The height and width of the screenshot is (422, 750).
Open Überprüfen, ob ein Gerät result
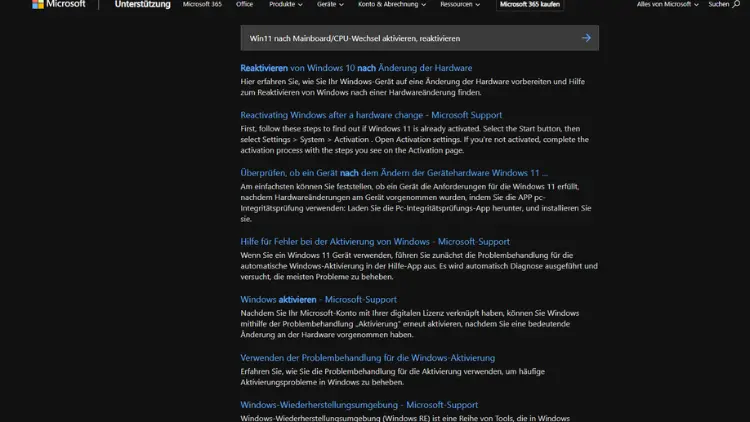point(394,173)
